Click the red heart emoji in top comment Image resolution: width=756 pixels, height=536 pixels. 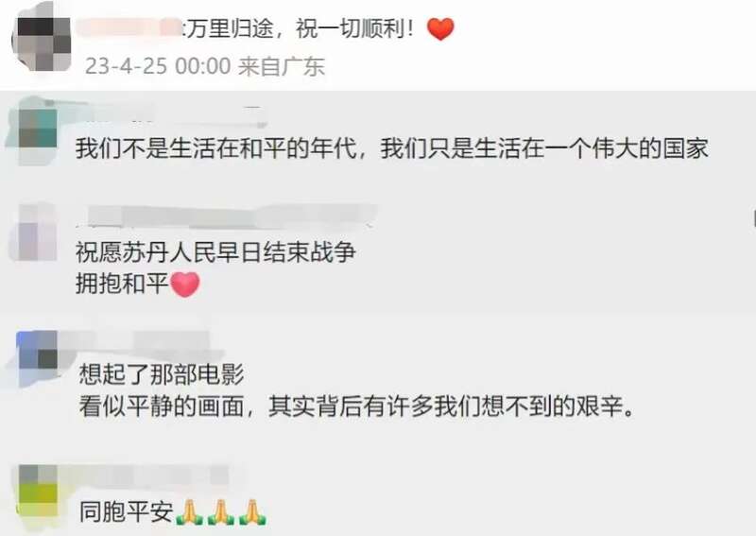coord(440,29)
